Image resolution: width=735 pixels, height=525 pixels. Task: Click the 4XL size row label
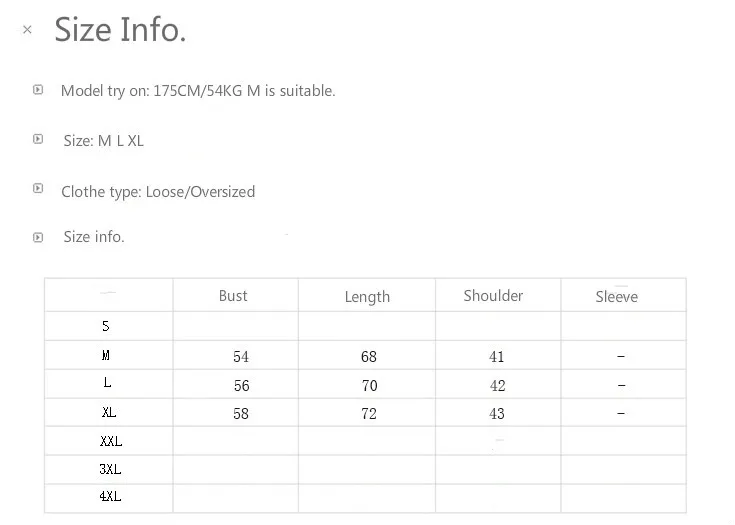point(110,496)
